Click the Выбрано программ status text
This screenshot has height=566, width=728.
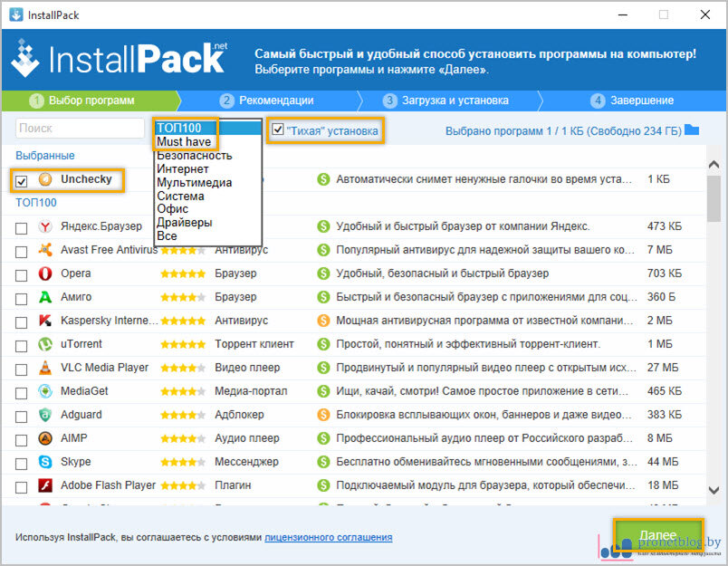563,131
